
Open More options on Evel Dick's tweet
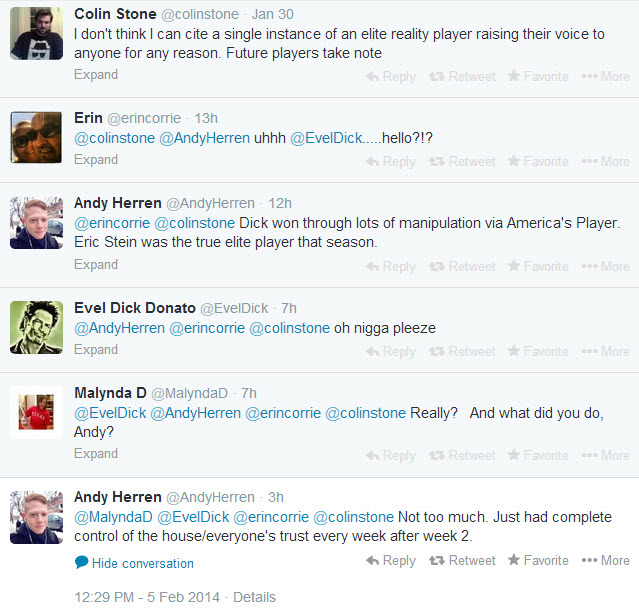click(606, 351)
